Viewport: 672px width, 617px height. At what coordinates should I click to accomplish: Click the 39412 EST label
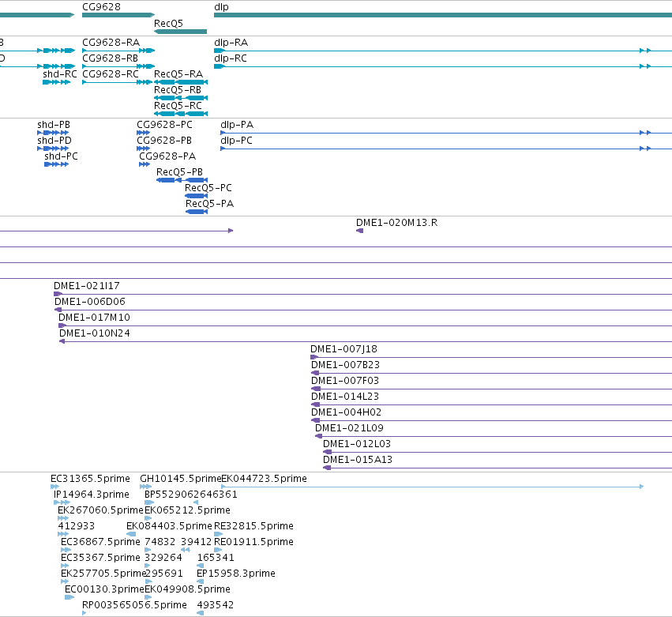[x=197, y=543]
